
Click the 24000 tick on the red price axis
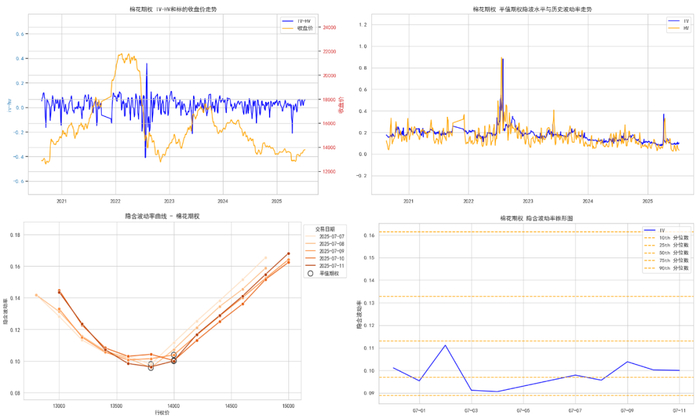329,28
